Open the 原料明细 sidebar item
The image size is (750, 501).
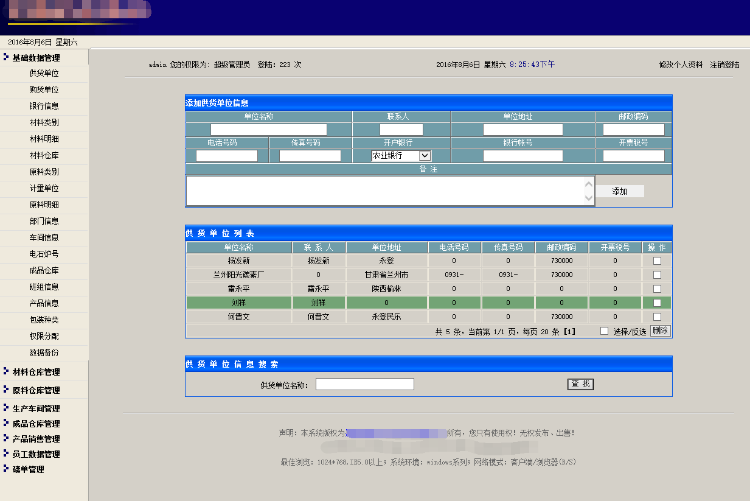[44, 205]
